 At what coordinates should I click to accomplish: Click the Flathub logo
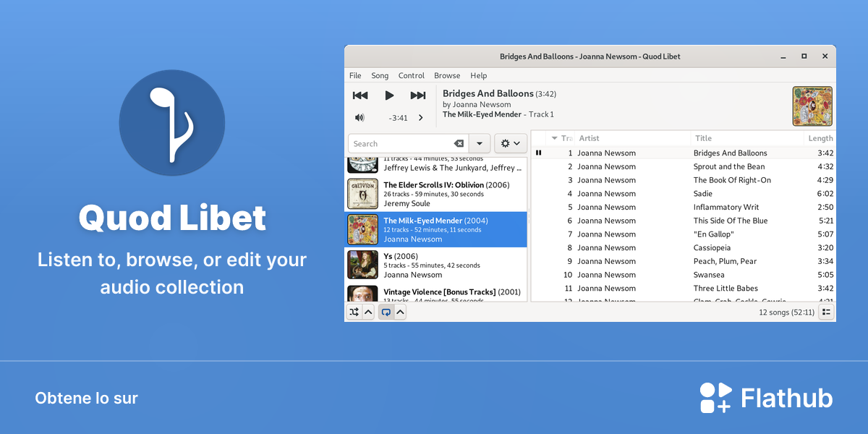click(766, 398)
